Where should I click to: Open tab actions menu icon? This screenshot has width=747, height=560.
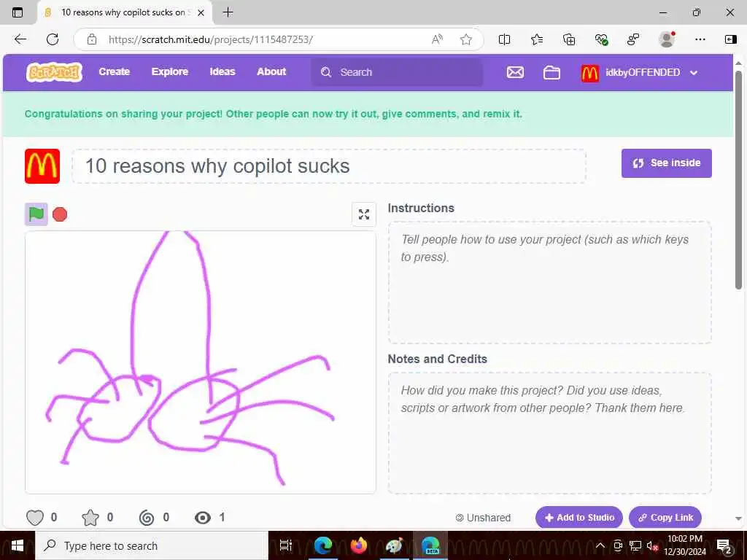click(18, 12)
